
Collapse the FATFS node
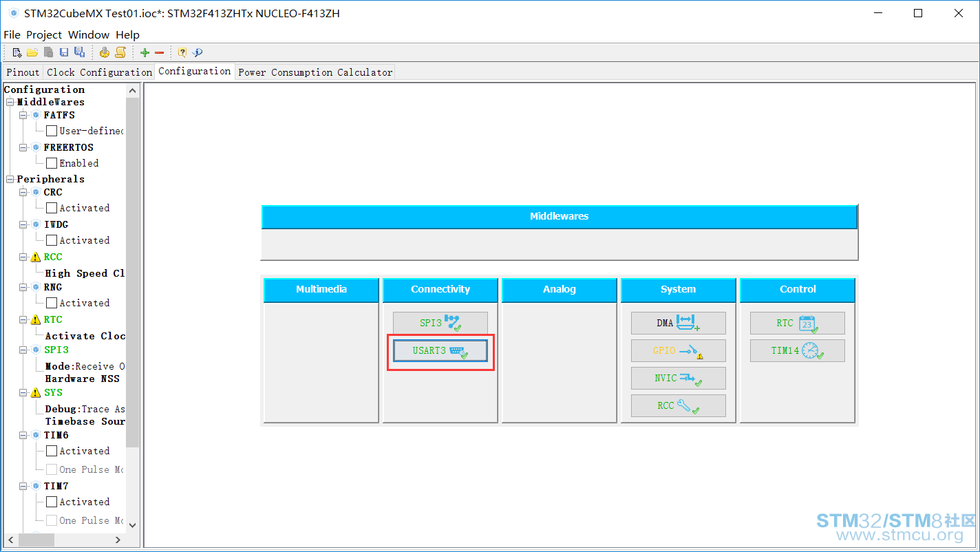(x=23, y=115)
